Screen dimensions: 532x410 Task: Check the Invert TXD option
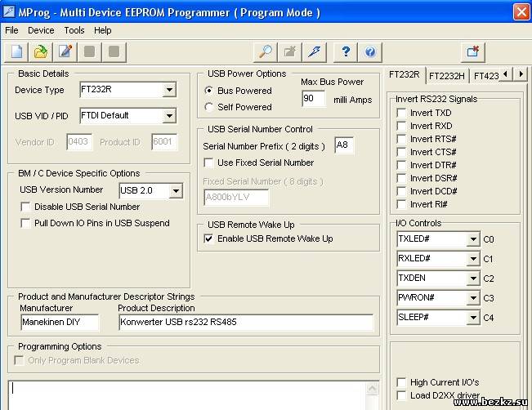401,113
